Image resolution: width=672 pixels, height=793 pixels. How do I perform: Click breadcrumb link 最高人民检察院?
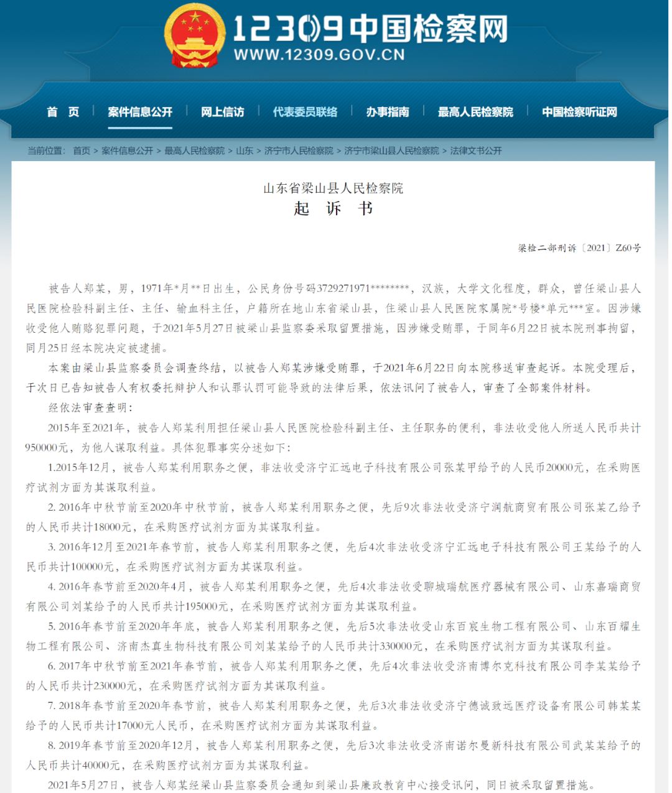tap(195, 151)
